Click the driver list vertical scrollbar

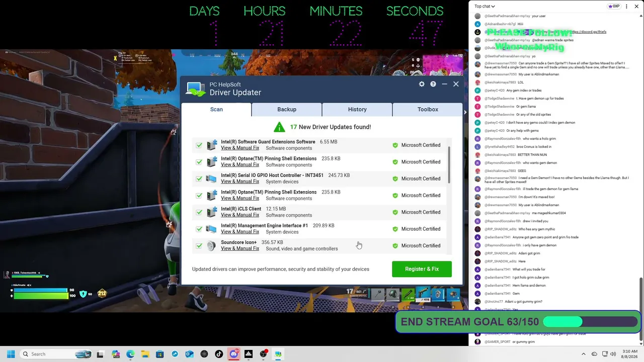449,165
